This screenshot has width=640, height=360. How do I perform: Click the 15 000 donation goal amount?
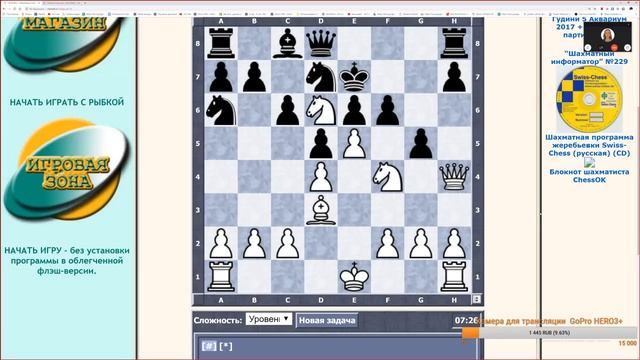tap(627, 343)
